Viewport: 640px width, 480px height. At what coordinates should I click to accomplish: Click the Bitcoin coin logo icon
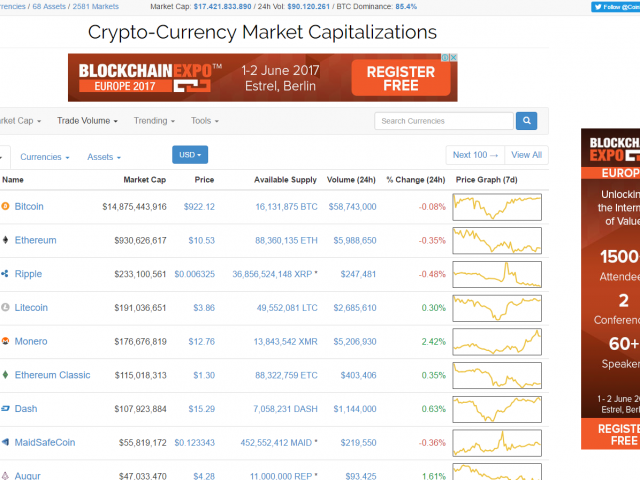[x=5, y=207]
